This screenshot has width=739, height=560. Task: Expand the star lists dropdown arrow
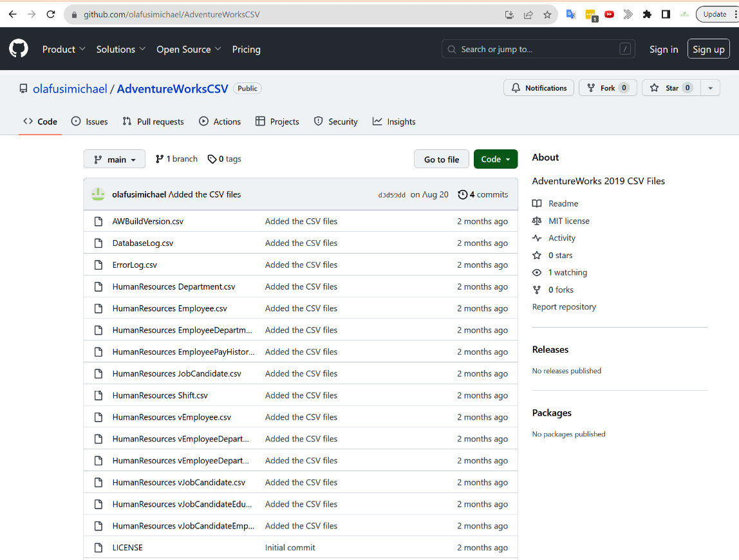click(710, 88)
